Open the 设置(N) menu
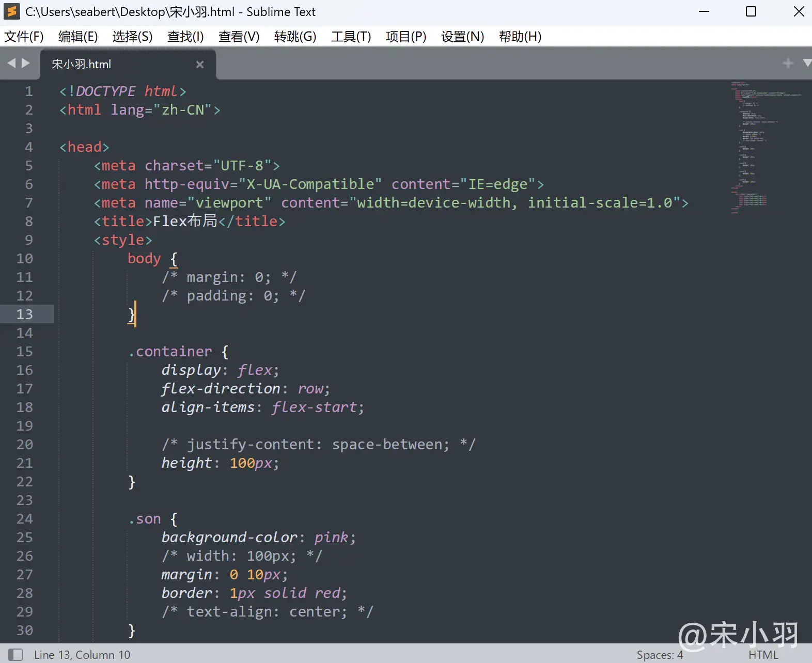812x663 pixels. [x=462, y=37]
